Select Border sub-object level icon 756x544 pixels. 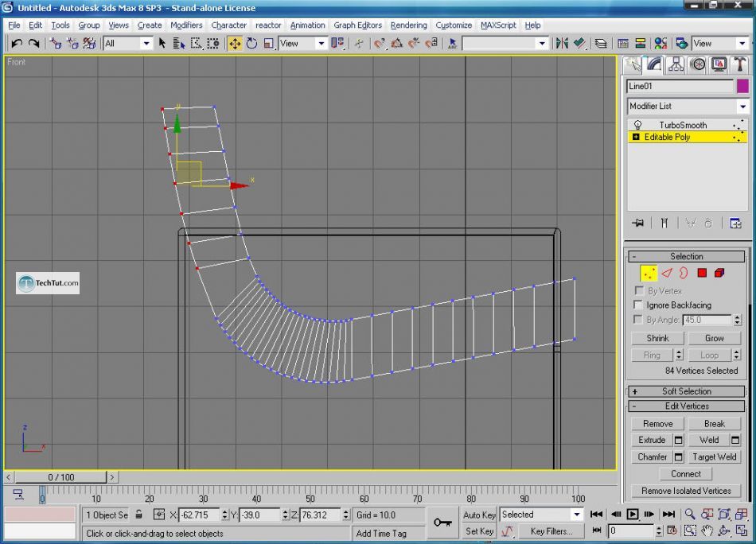coord(684,274)
